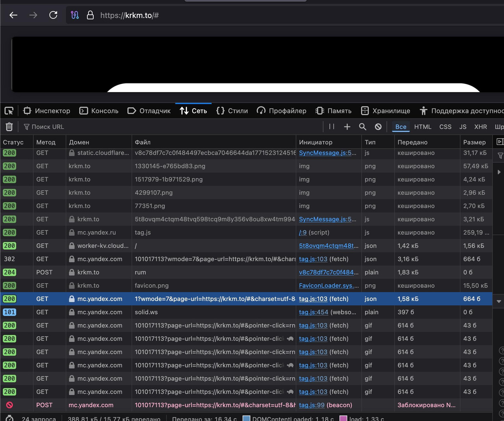Viewport: 504px width, 421px height.
Task: Select the solid.ws websocket request
Action: 246,312
